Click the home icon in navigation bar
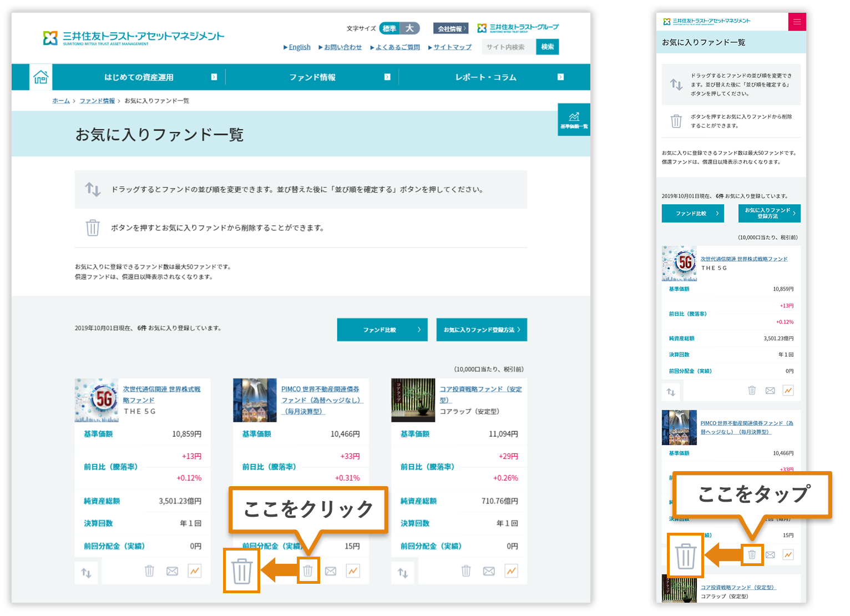Viewport: 850px width, 616px height. (41, 77)
